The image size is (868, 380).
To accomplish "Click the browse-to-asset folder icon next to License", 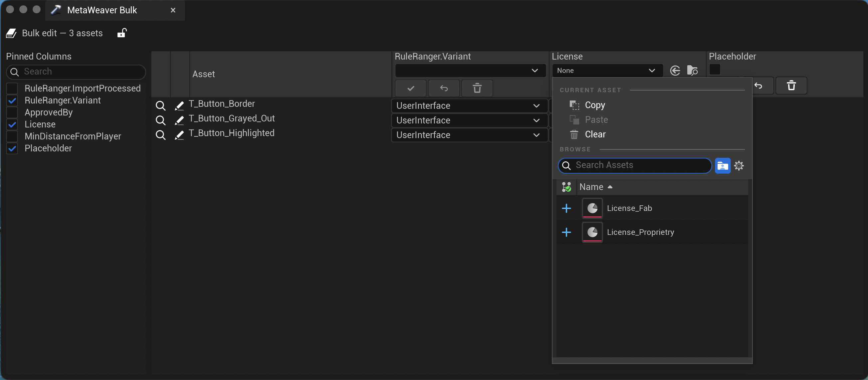I will [693, 71].
